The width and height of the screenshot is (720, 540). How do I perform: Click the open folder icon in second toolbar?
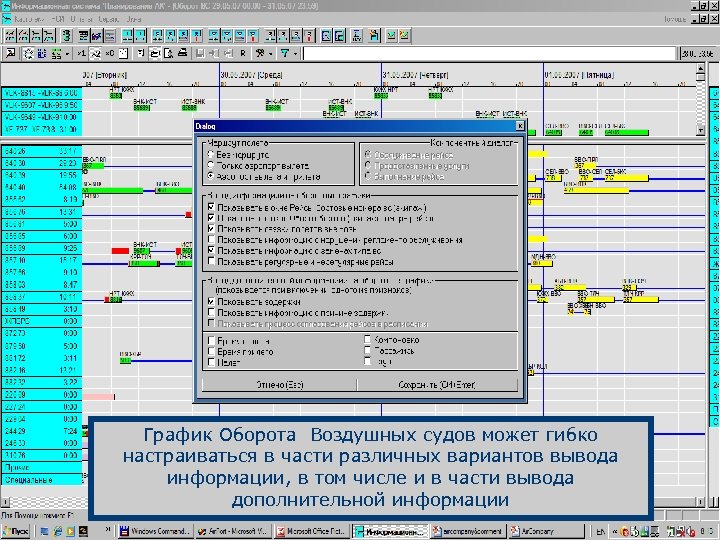tap(155, 54)
